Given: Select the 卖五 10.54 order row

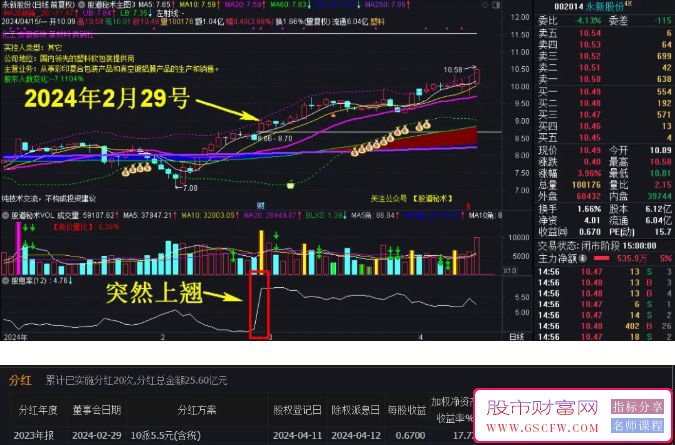Looking at the screenshot, I should coord(604,33).
